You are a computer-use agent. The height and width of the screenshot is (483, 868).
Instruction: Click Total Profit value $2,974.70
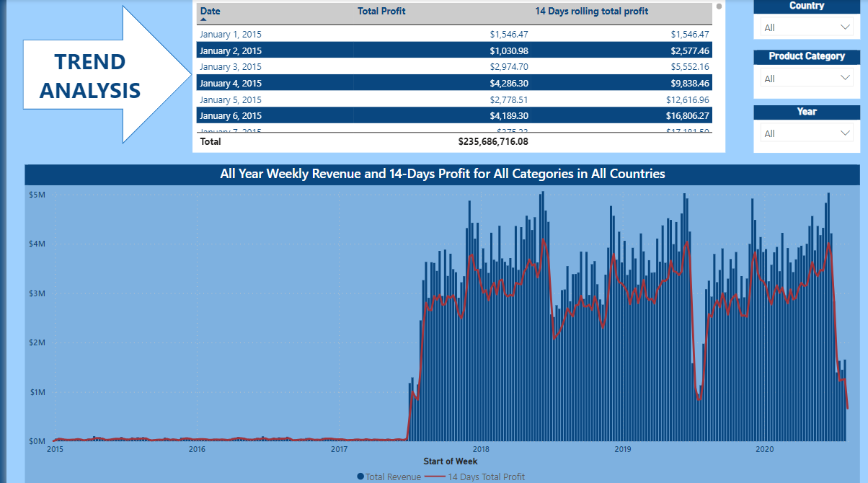pyautogui.click(x=509, y=67)
